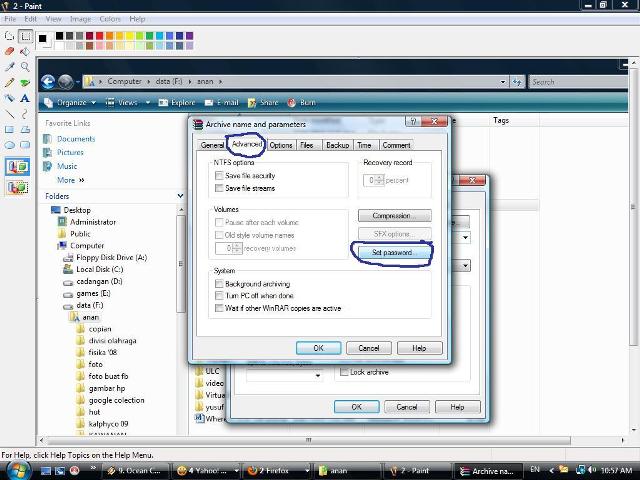Image resolution: width=640 pixels, height=480 pixels.
Task: Toggle Old style volume names checkbox
Action: pos(219,235)
